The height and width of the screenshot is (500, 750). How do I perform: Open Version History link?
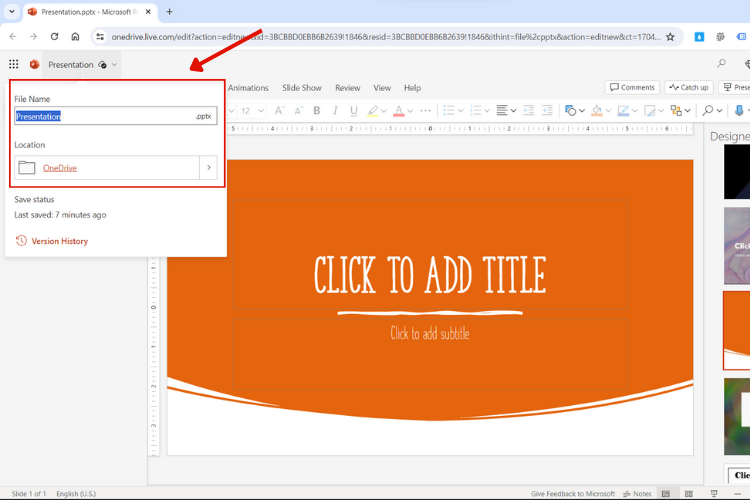[60, 241]
